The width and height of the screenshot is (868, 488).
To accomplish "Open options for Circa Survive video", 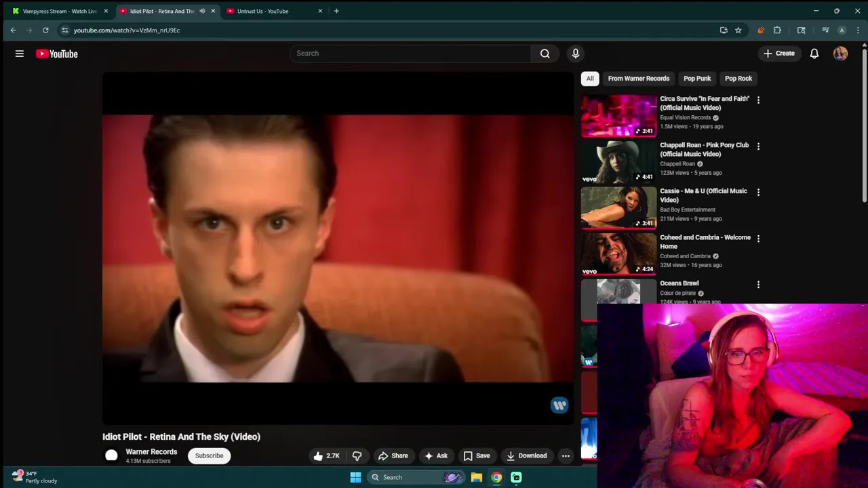I will (758, 100).
